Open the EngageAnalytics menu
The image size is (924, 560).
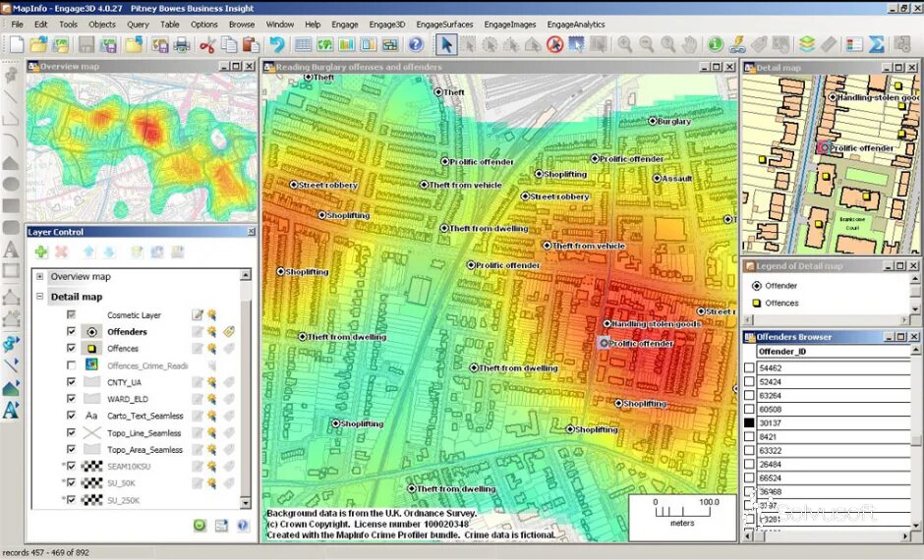pyautogui.click(x=576, y=25)
